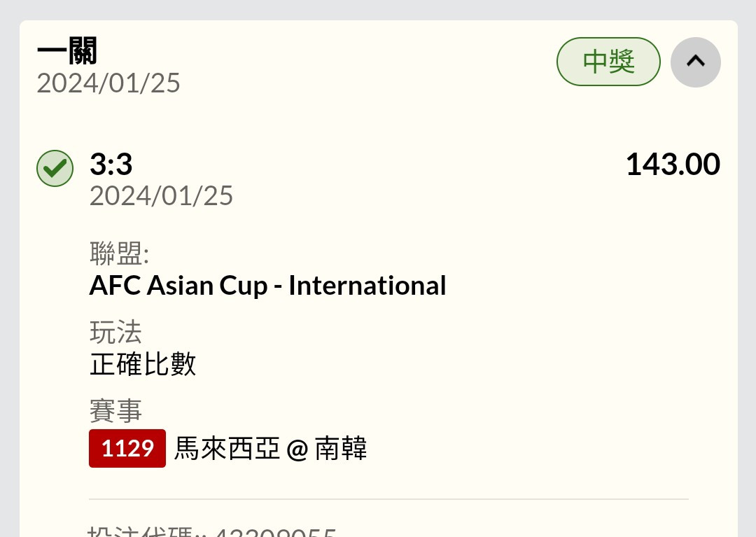This screenshot has height=537, width=756.
Task: Select the 一關 bet type heading
Action: point(67,50)
